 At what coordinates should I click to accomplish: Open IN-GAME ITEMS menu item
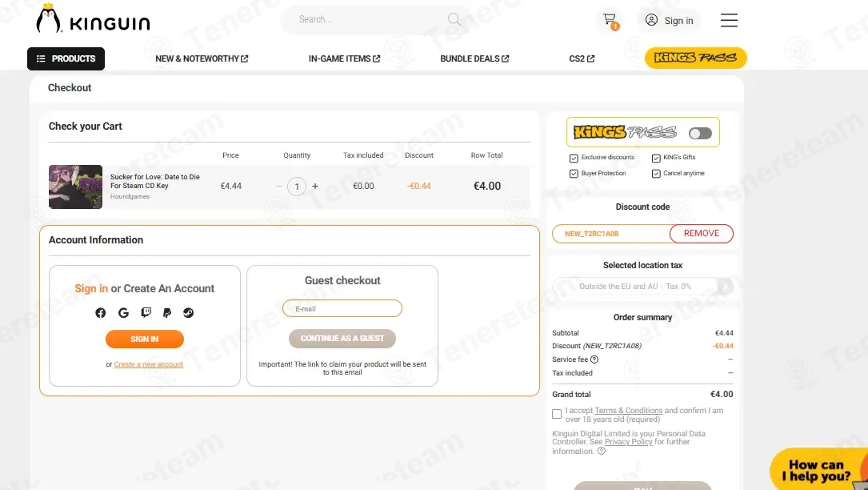(344, 58)
